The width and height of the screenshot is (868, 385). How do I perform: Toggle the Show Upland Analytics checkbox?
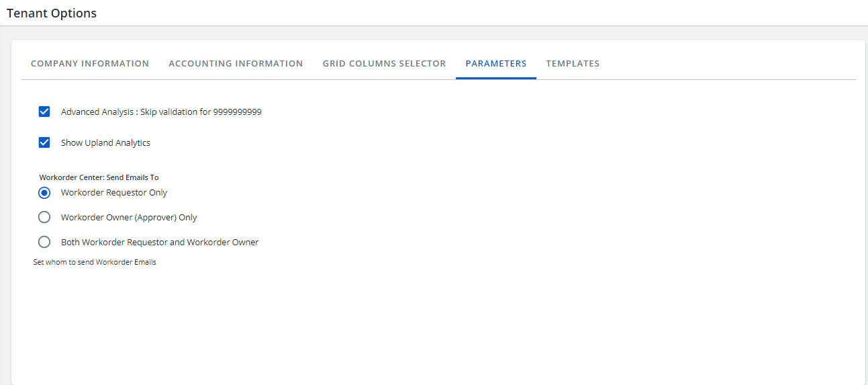(x=44, y=142)
